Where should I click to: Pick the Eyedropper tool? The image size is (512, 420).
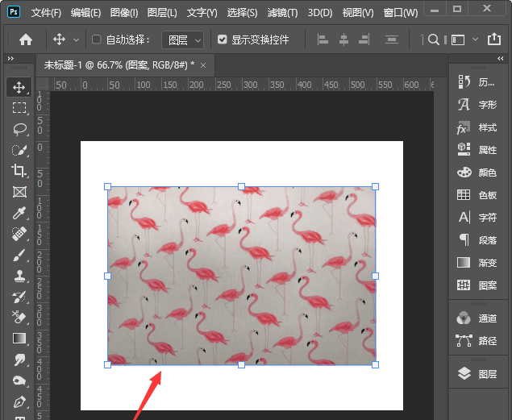(x=19, y=213)
